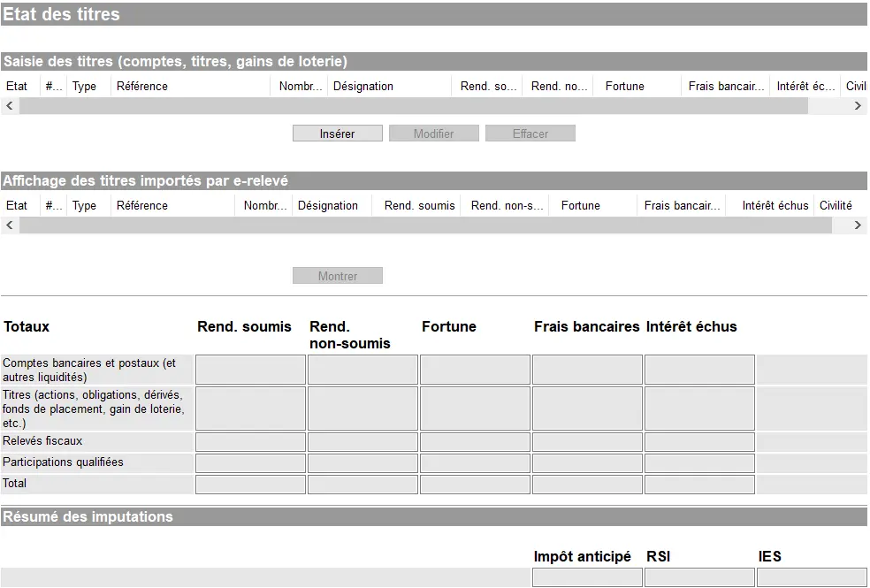Click the Civilité column header

pyautogui.click(x=835, y=204)
